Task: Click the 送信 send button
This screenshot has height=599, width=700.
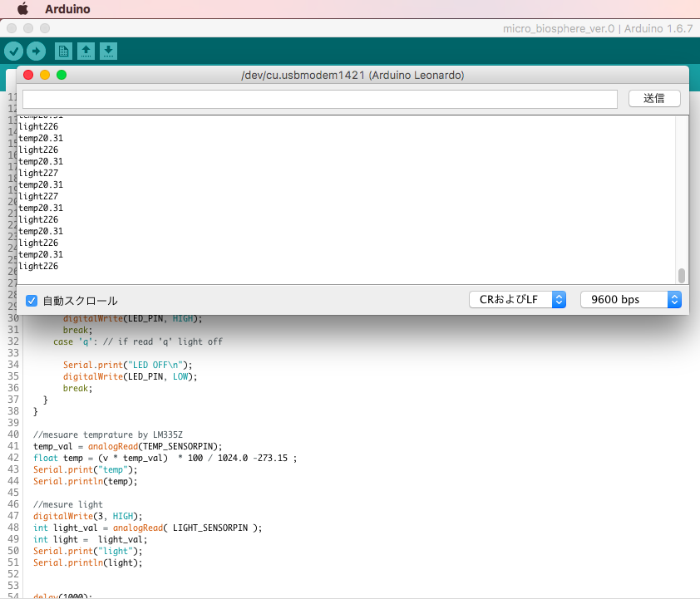Action: pyautogui.click(x=654, y=99)
